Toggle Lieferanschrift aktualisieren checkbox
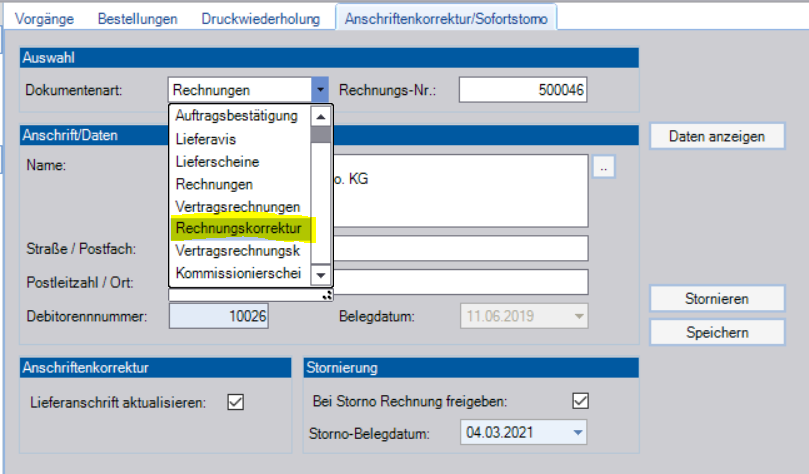809x474 pixels. 236,403
